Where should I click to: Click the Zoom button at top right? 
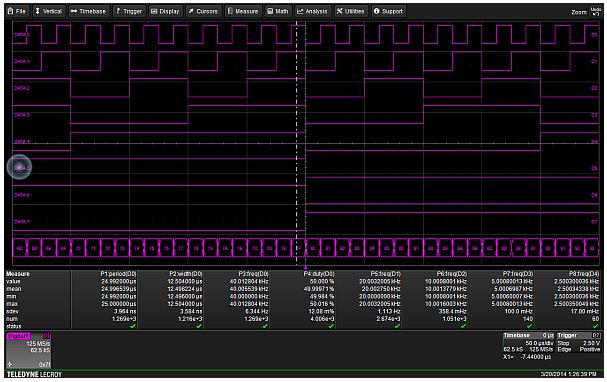pyautogui.click(x=579, y=12)
